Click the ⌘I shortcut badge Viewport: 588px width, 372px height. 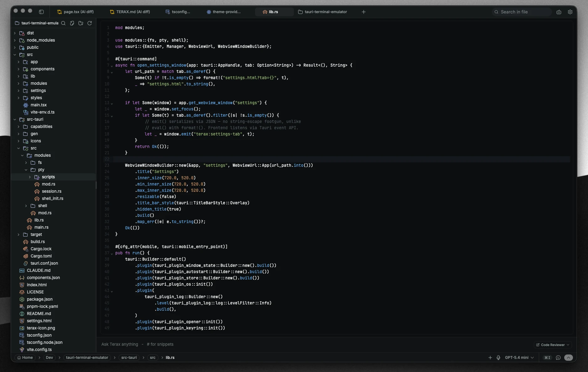[547, 358]
